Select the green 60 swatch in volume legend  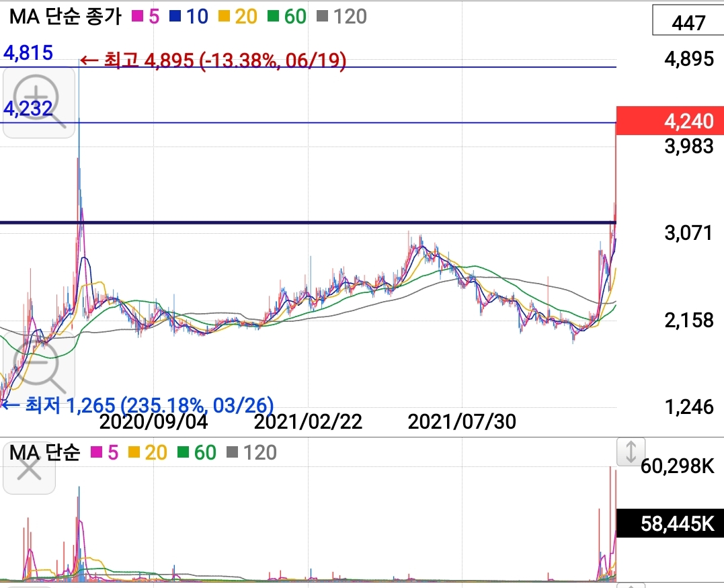(x=184, y=452)
